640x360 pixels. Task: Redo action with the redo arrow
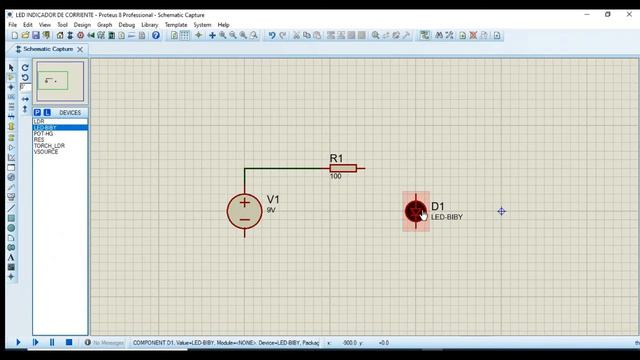pos(282,36)
